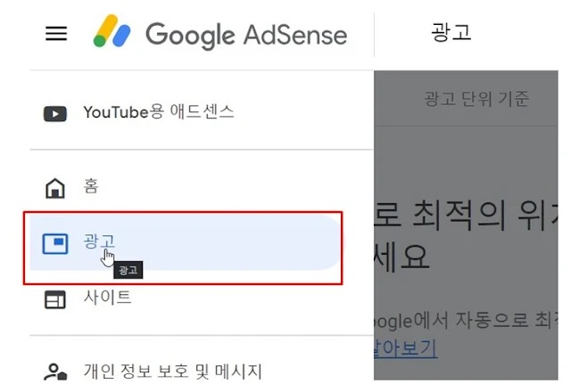570x392 pixels.
Task: Select the highlighted 광고 menu label
Action: (x=99, y=241)
